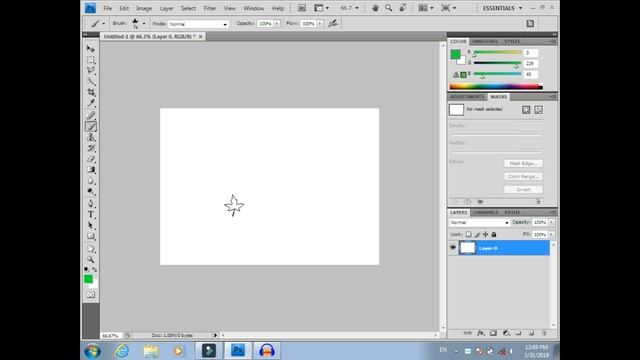Viewport: 640px width, 360px height.
Task: Click the Hand tool in application bar
Action: point(375,8)
